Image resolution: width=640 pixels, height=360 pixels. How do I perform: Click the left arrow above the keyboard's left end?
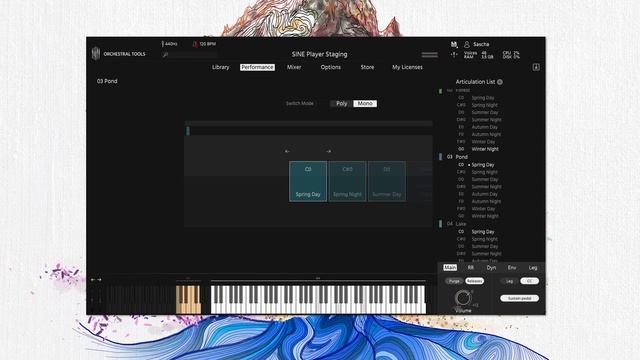coord(93,280)
